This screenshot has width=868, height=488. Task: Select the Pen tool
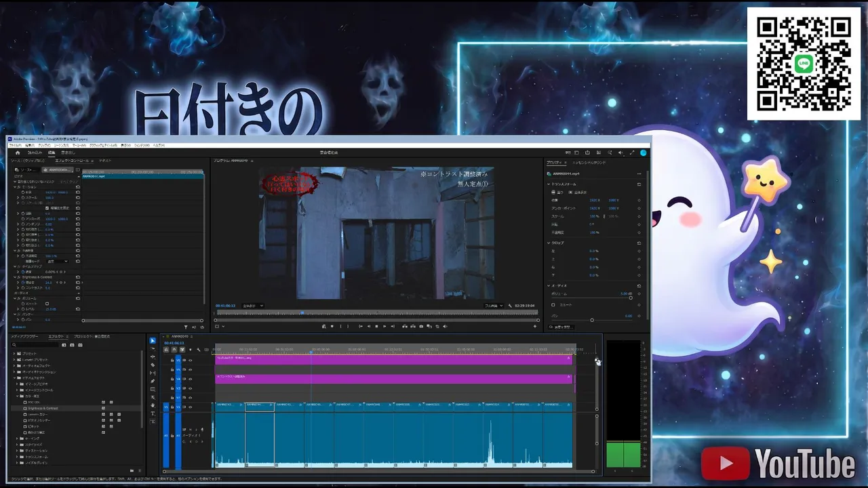(153, 381)
